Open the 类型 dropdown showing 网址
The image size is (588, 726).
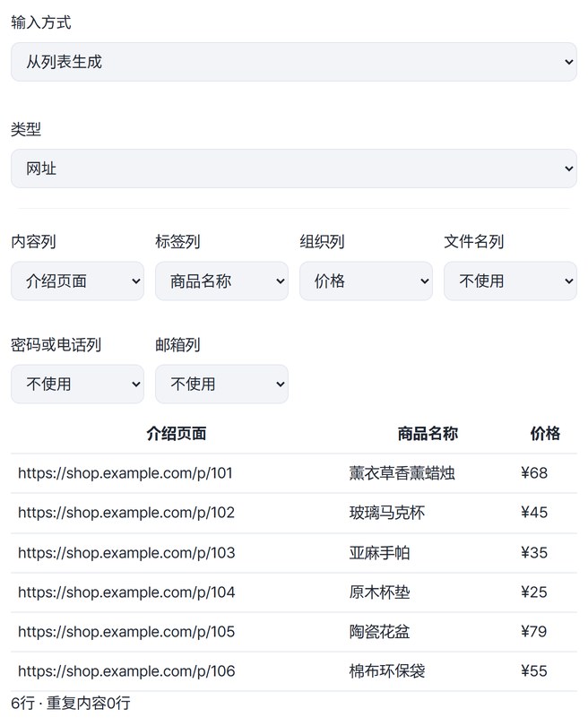pyautogui.click(x=293, y=169)
